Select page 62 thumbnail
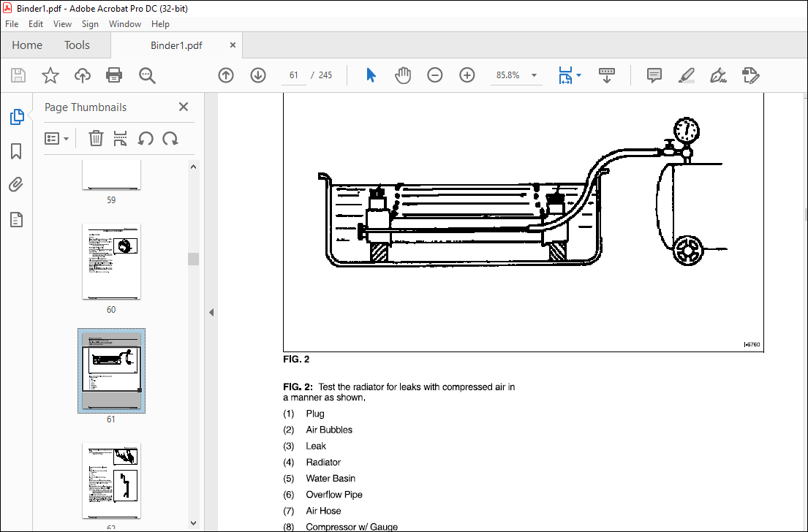 point(111,480)
